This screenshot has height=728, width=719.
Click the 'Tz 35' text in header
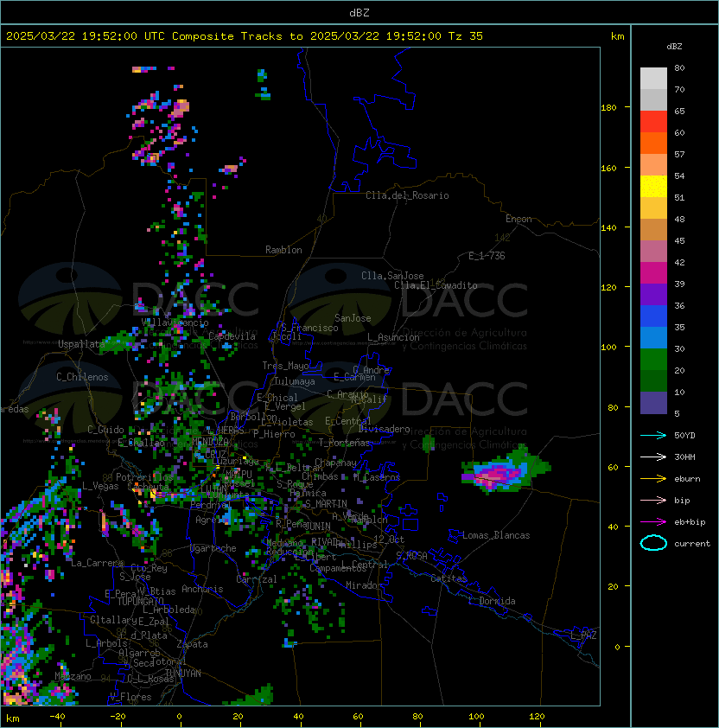[x=466, y=36]
